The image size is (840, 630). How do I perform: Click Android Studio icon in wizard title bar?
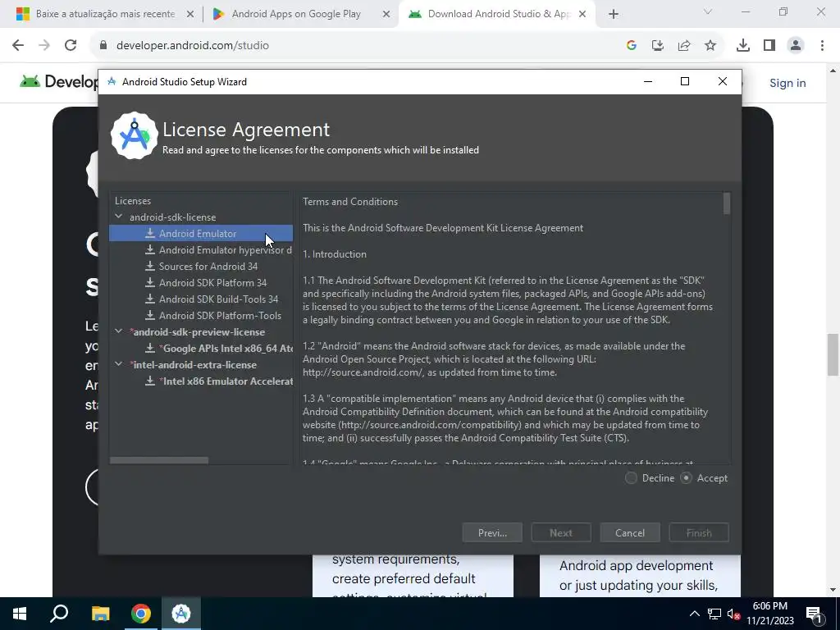(x=112, y=81)
